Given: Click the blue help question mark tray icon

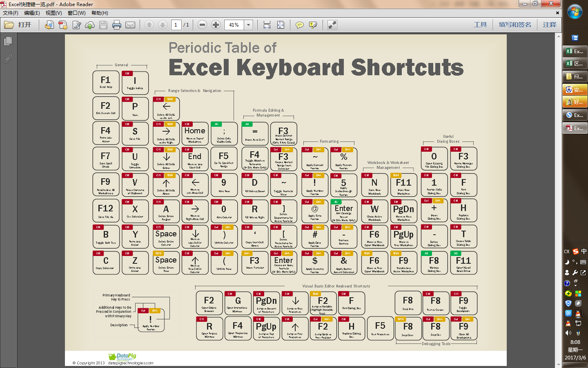Looking at the screenshot, I should 567,283.
